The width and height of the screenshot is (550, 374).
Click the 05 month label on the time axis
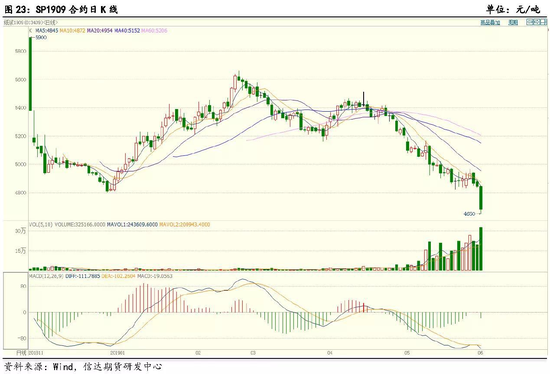coord(407,353)
